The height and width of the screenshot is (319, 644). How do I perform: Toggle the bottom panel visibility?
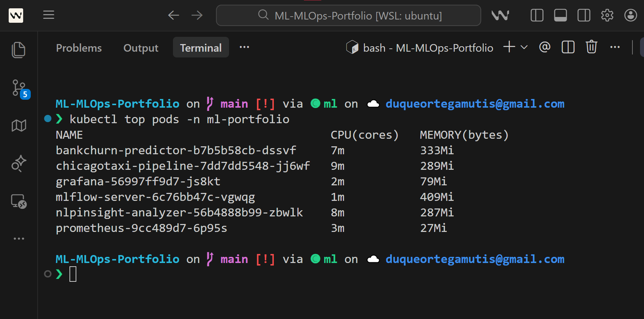point(560,15)
